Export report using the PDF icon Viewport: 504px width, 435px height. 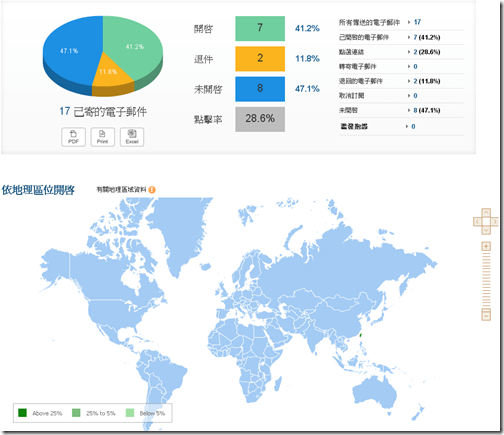73,137
